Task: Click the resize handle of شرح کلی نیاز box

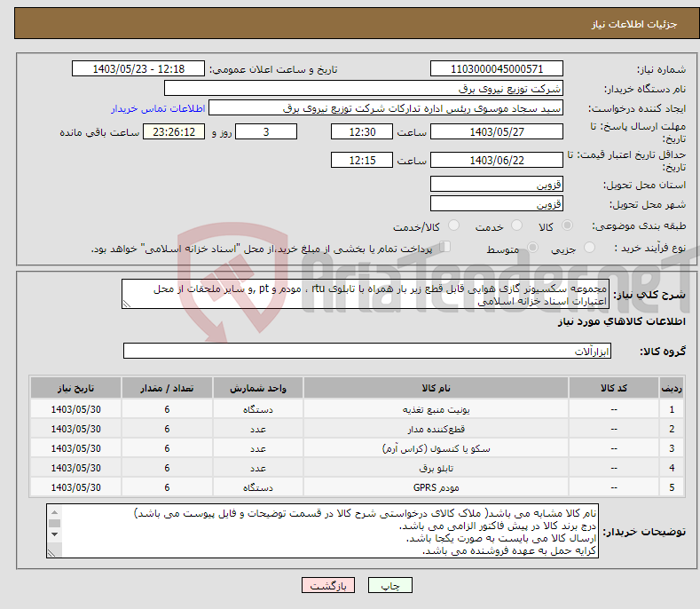Action: [127, 304]
